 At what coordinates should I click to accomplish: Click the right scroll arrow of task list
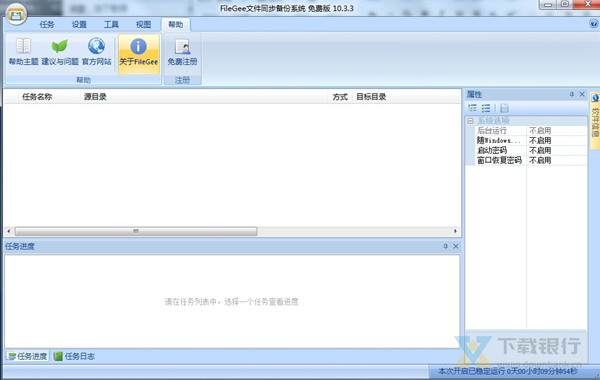[455, 231]
